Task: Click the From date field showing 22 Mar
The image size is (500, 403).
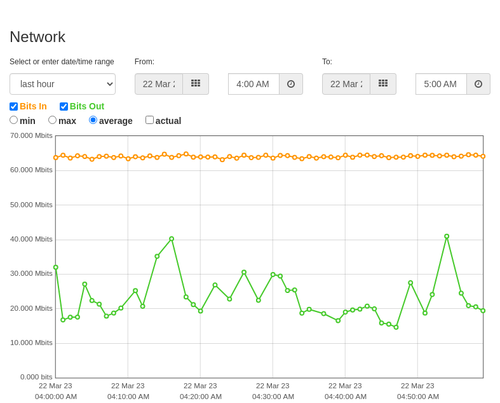Action: [159, 84]
